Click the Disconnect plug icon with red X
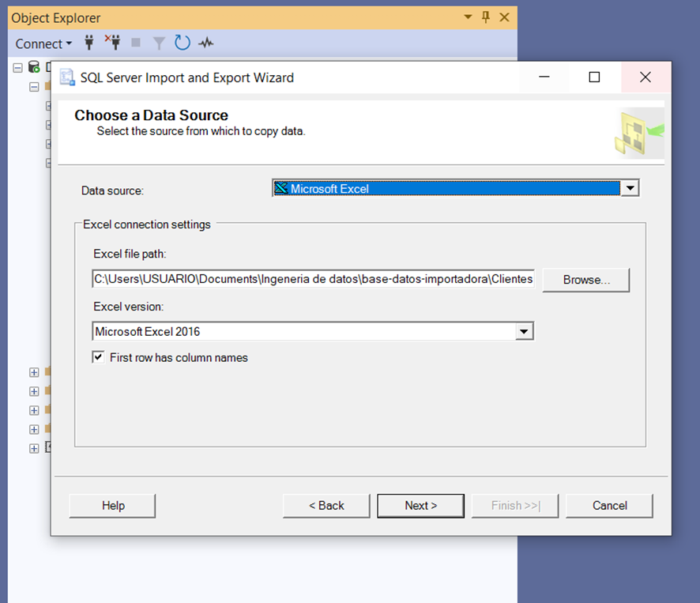Viewport: 700px width, 603px height. pos(113,43)
